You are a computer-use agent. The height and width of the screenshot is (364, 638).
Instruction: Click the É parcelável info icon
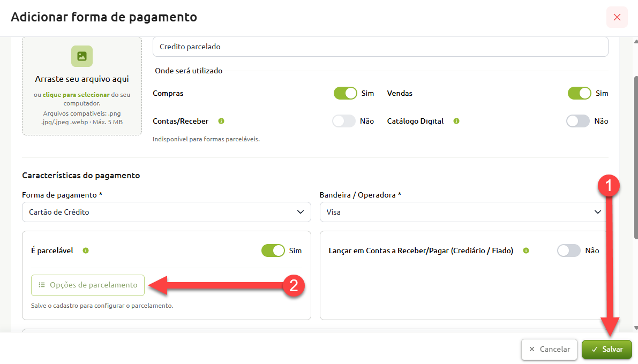tap(86, 251)
